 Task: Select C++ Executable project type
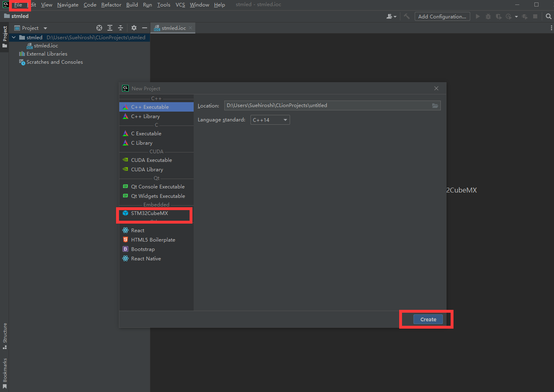156,107
